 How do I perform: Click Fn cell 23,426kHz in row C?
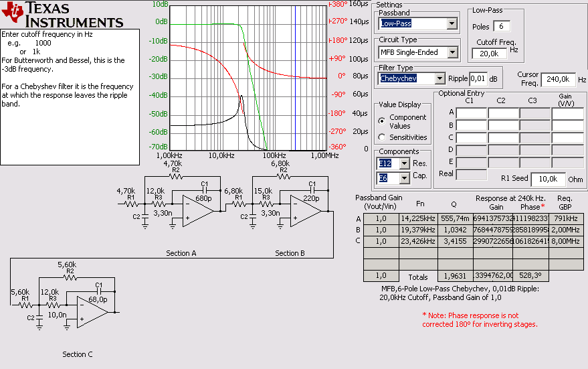tap(418, 241)
